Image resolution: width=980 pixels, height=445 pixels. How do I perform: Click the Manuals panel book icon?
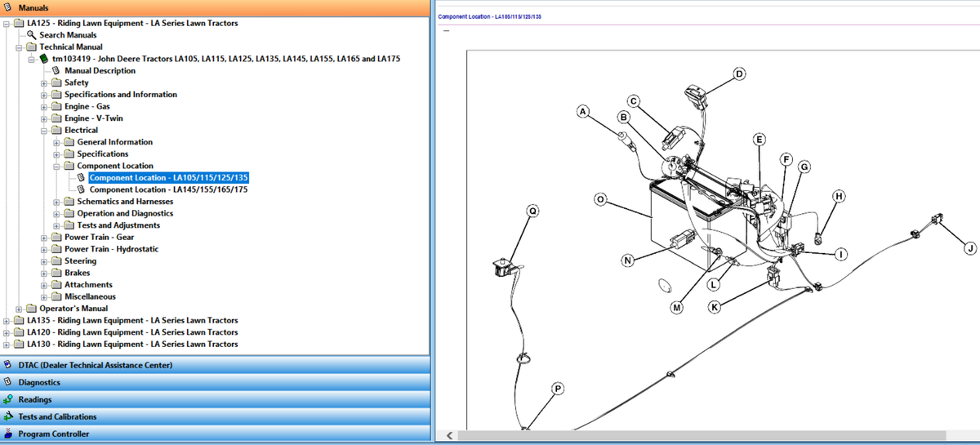click(x=8, y=7)
